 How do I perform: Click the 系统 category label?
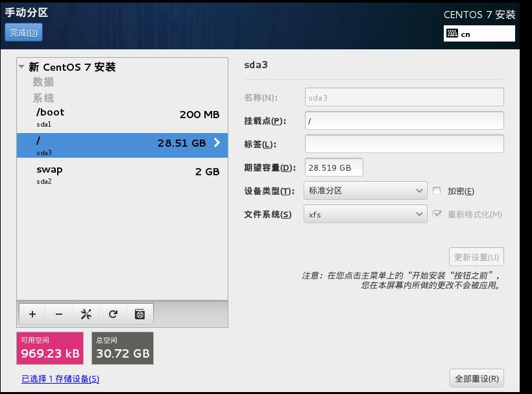click(x=43, y=98)
